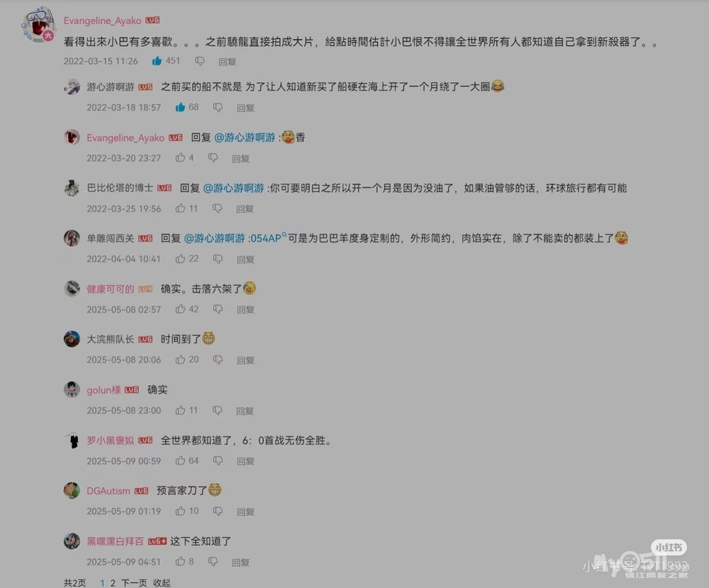Dislike Evangeline_Ayako's top comment

pos(200,61)
